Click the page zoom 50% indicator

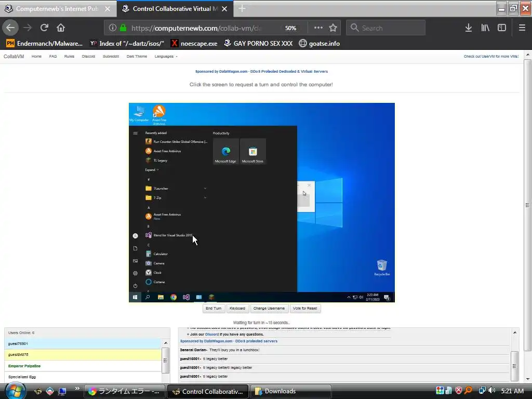290,28
